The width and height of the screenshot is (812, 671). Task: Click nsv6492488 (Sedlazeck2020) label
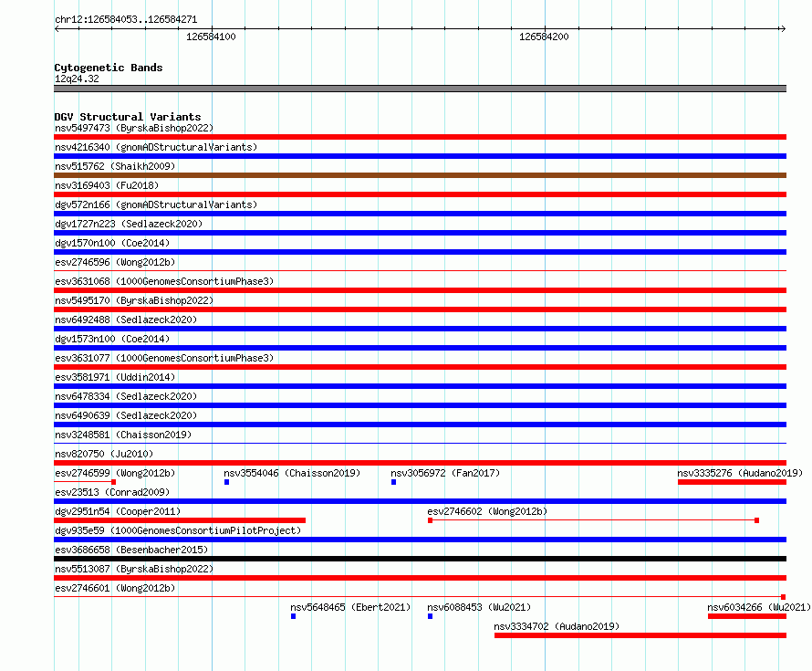pos(126,320)
